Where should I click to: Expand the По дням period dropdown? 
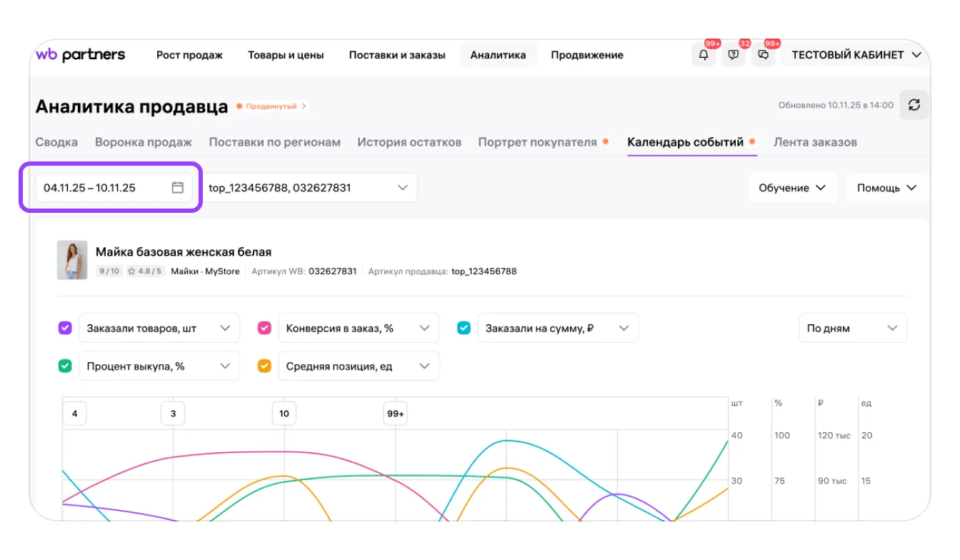[852, 329]
